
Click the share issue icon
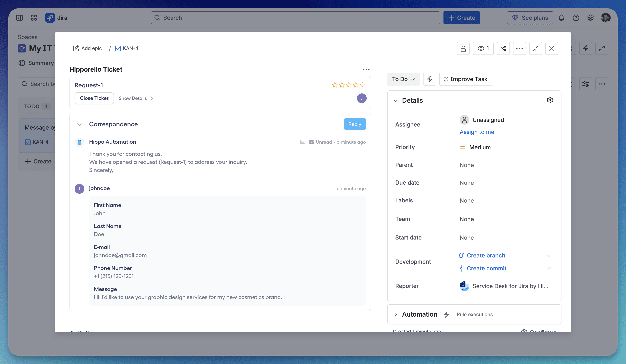503,48
